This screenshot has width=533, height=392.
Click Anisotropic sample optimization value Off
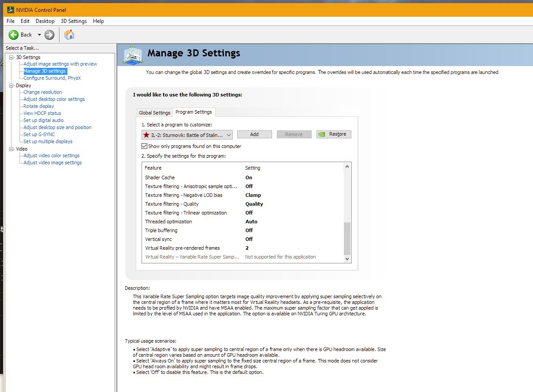click(249, 186)
